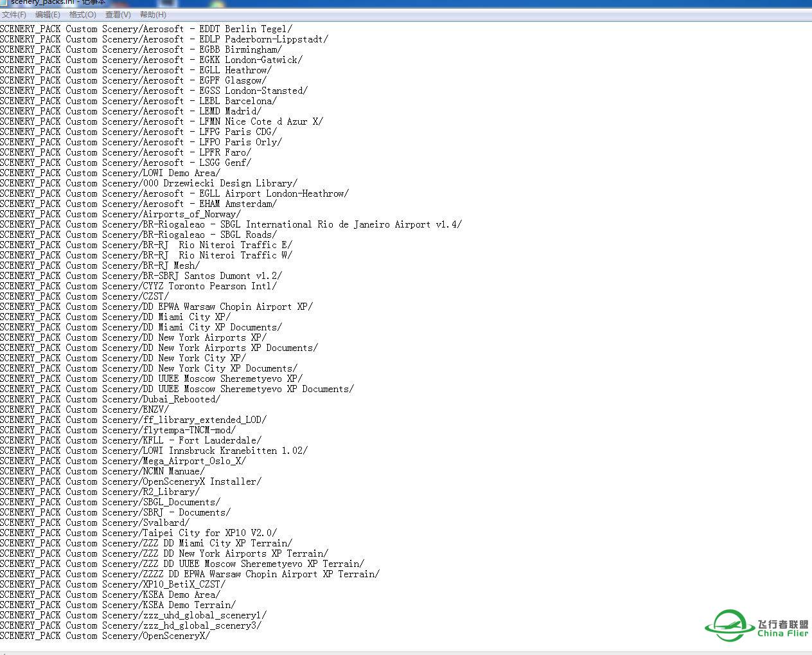
Task: Click the DD Miami City XP Documents line
Action: point(141,327)
